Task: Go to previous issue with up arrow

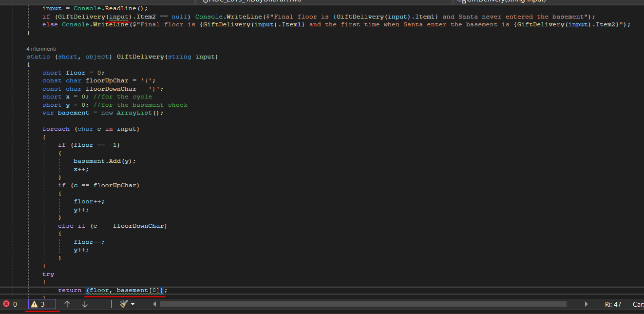Action: (x=68, y=304)
